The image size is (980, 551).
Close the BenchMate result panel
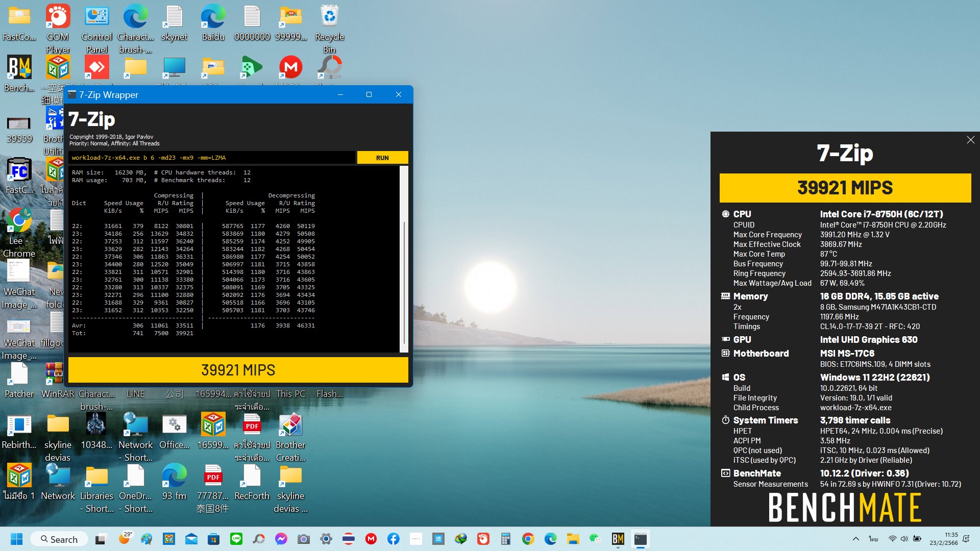pos(970,140)
